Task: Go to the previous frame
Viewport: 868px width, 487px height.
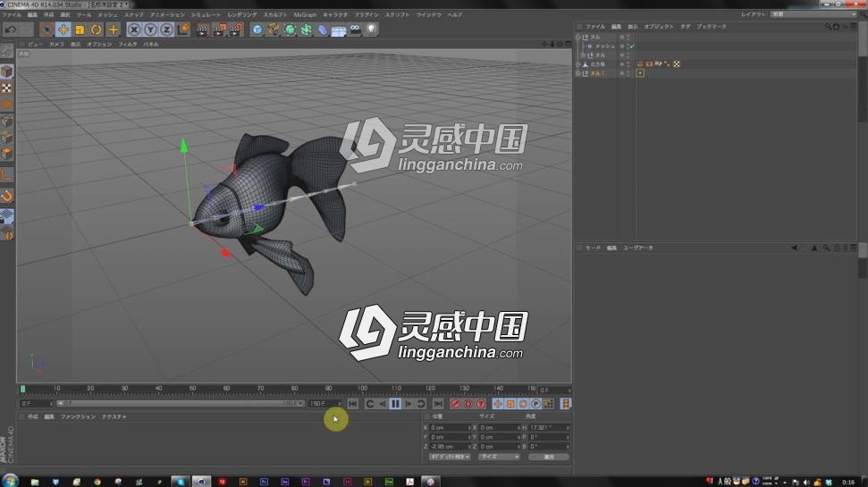Action: click(x=383, y=404)
